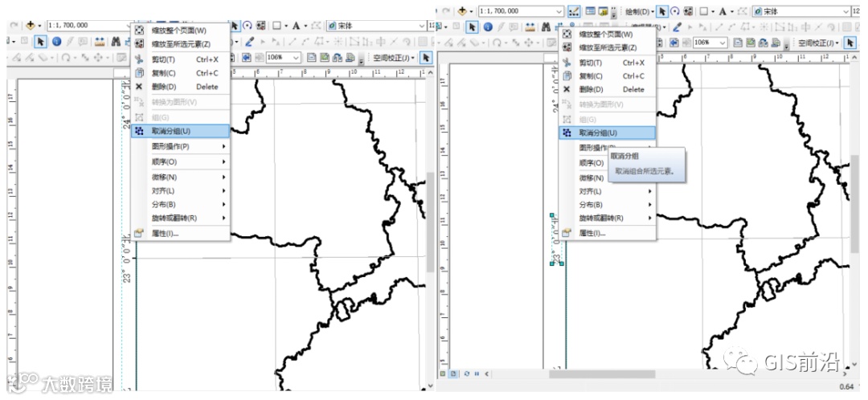The height and width of the screenshot is (400, 868).
Task: Click spatial adjustment pointer in right window
Action: click(850, 43)
